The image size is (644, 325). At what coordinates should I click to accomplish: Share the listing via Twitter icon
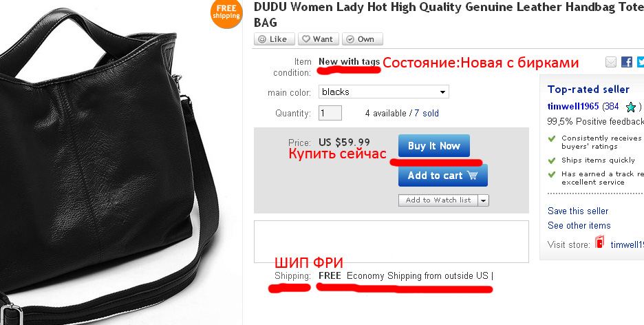click(x=641, y=63)
